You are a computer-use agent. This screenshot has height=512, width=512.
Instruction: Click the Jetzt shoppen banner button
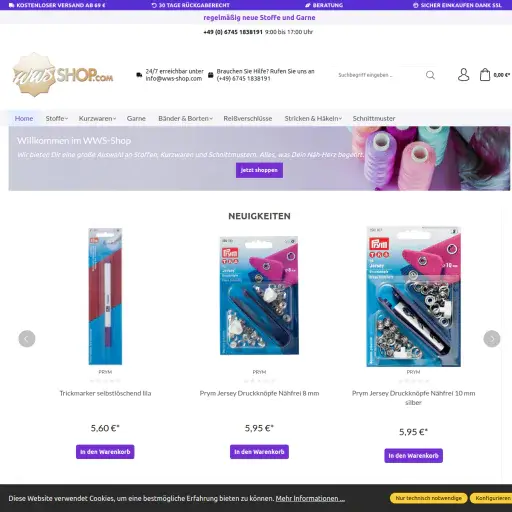coord(259,170)
